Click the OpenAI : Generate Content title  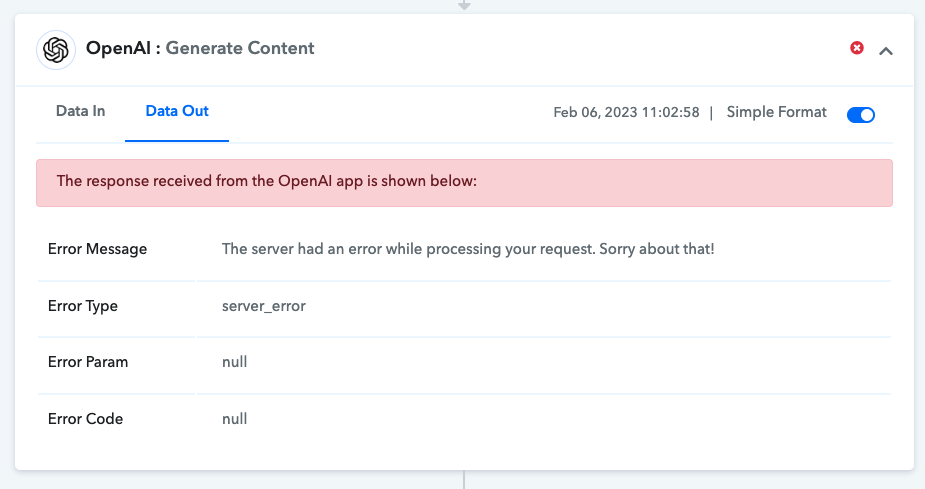(200, 48)
